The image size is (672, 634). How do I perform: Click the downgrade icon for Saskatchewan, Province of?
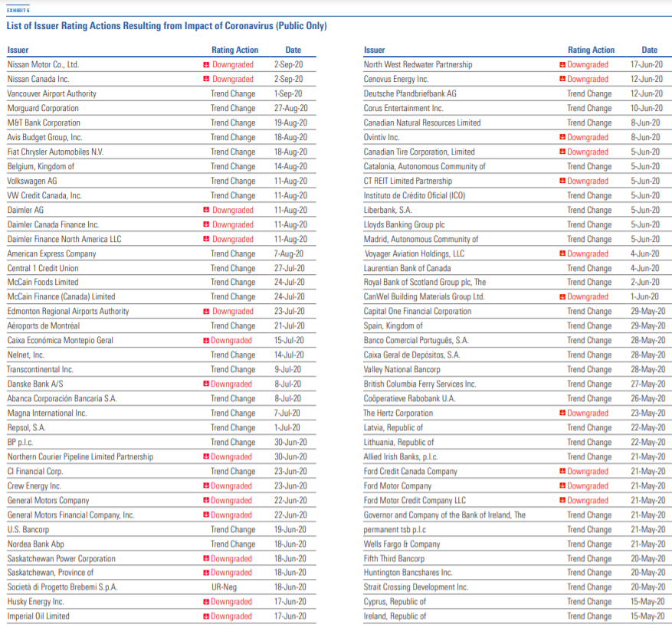click(x=206, y=573)
